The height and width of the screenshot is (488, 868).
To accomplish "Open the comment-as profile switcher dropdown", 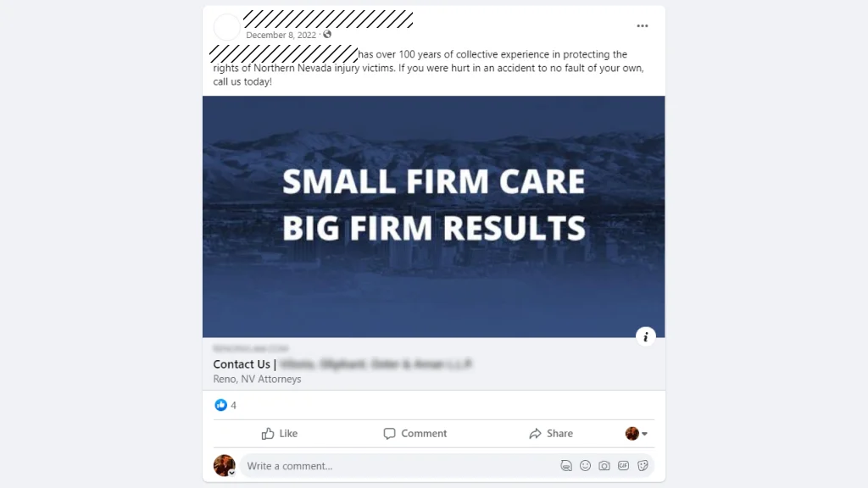I will pyautogui.click(x=637, y=433).
